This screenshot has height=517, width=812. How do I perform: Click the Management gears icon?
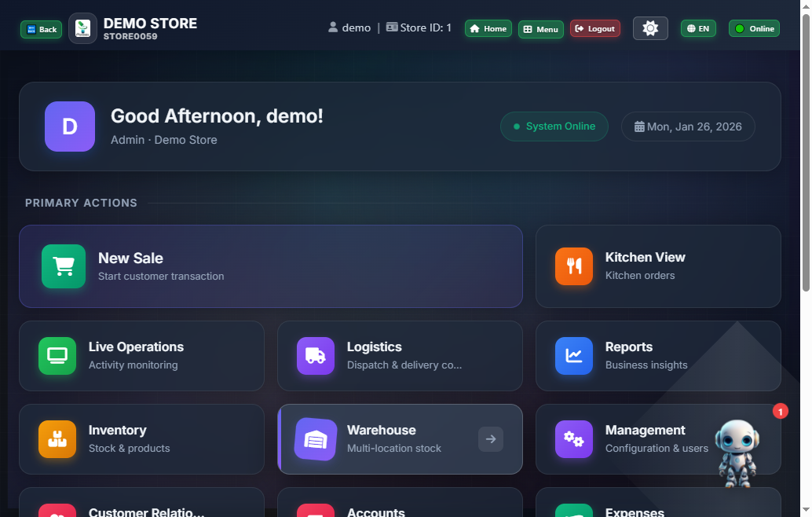click(x=574, y=439)
